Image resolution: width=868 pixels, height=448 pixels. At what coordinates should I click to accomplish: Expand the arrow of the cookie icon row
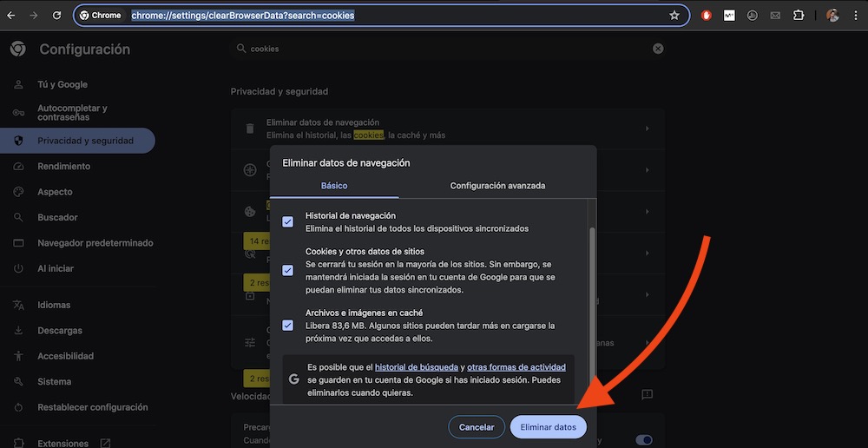(647, 212)
